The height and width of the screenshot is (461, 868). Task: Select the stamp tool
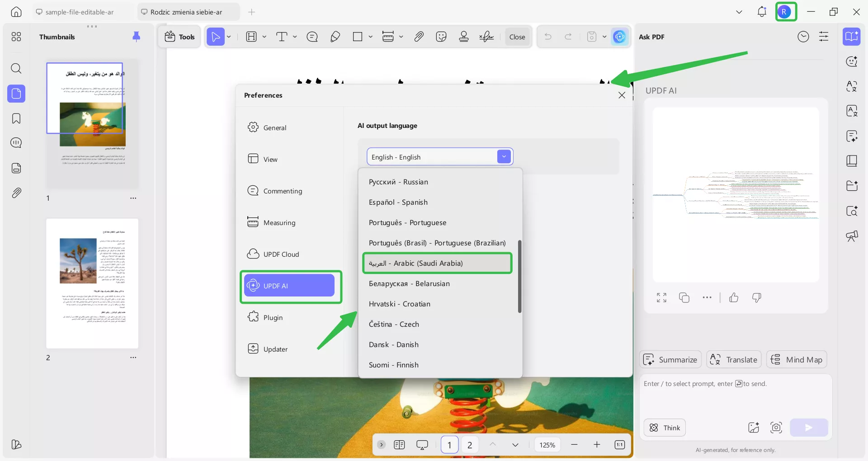(464, 37)
